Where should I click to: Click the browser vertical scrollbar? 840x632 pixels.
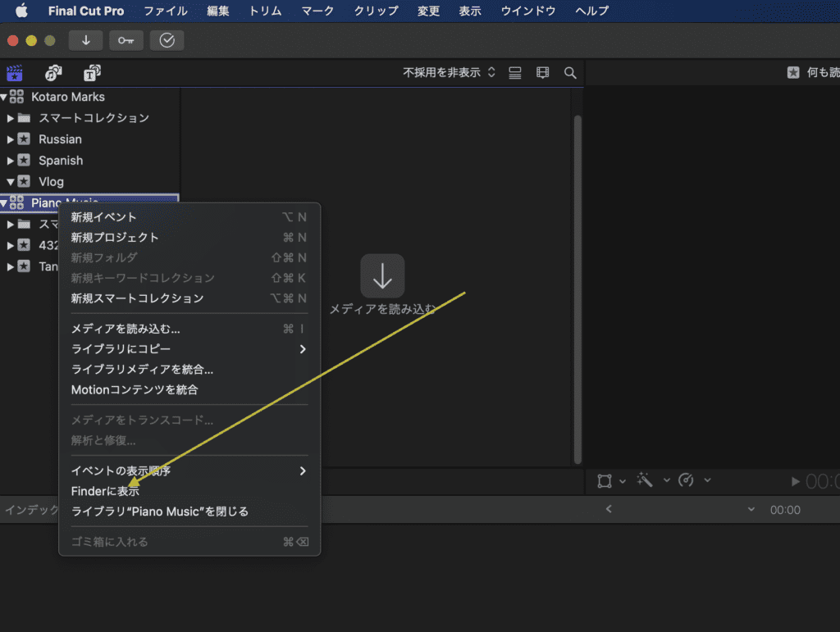[x=577, y=289]
